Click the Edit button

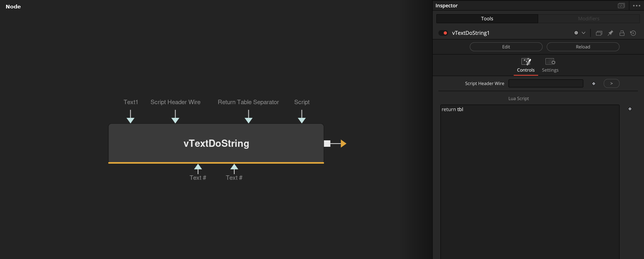[506, 47]
